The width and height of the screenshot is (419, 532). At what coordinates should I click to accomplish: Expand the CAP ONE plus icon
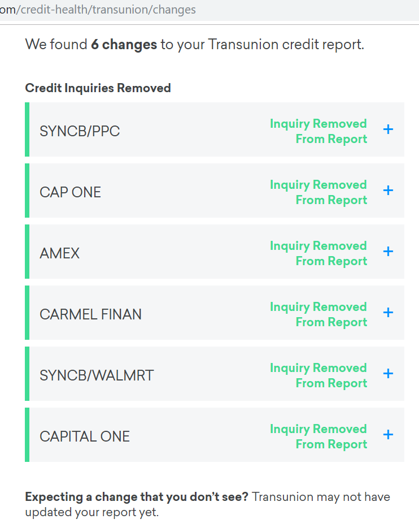point(388,191)
